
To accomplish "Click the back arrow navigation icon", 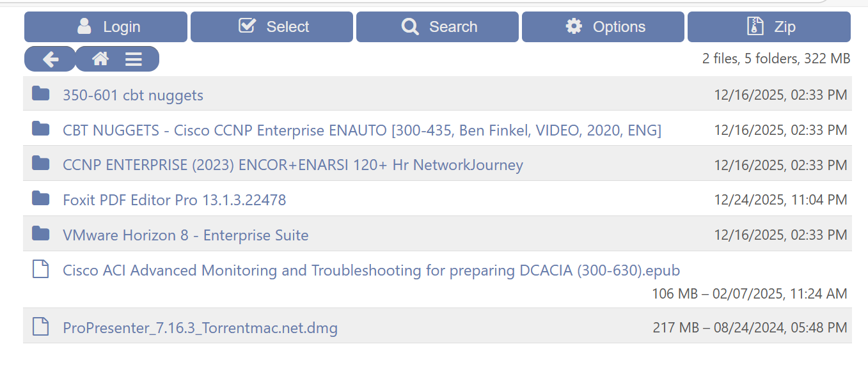I will coord(51,59).
